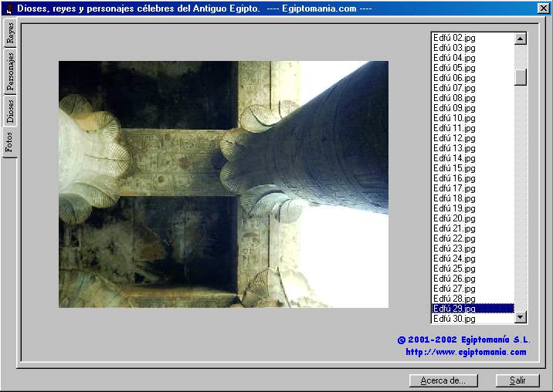
Task: Select Edfú 28.jpg entry
Action: tap(473, 299)
